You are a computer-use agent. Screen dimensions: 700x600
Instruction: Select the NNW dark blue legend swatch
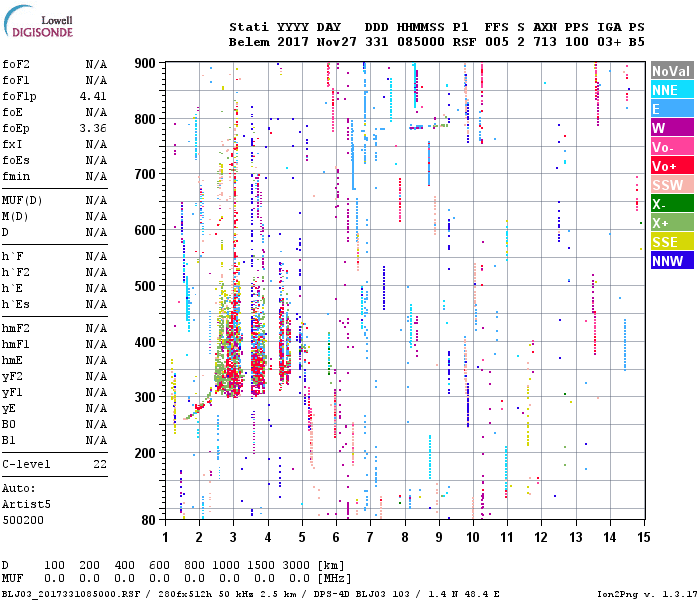[x=672, y=260]
